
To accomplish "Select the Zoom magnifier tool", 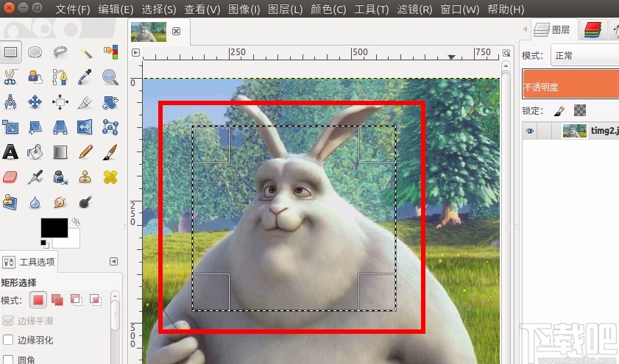I will coord(110,77).
